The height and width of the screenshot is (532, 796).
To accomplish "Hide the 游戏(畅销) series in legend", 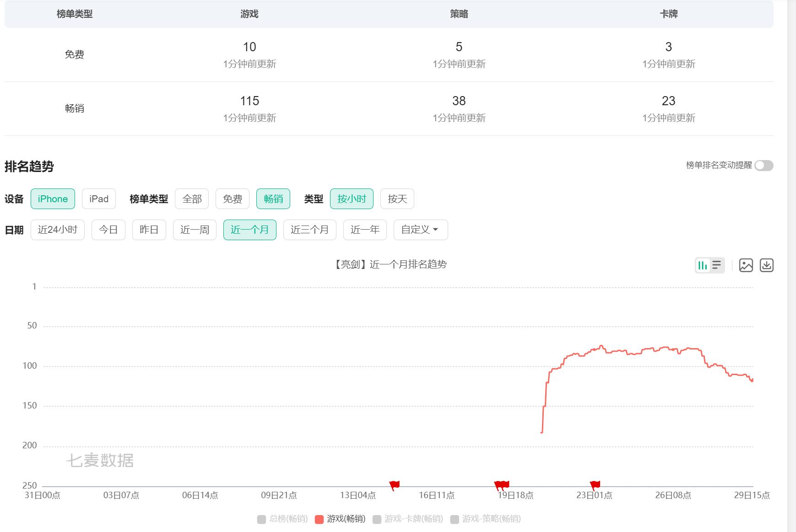I will 341,519.
